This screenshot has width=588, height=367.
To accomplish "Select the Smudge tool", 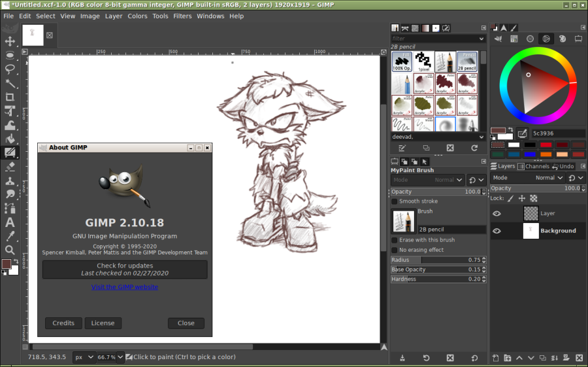I will pos(10,194).
